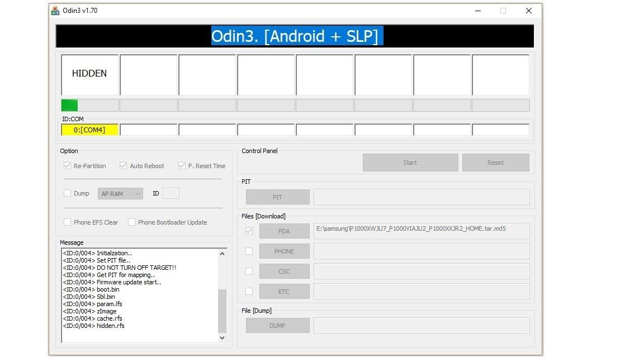644x362 pixels.
Task: Check the CSC file checkbox
Action: tap(249, 271)
